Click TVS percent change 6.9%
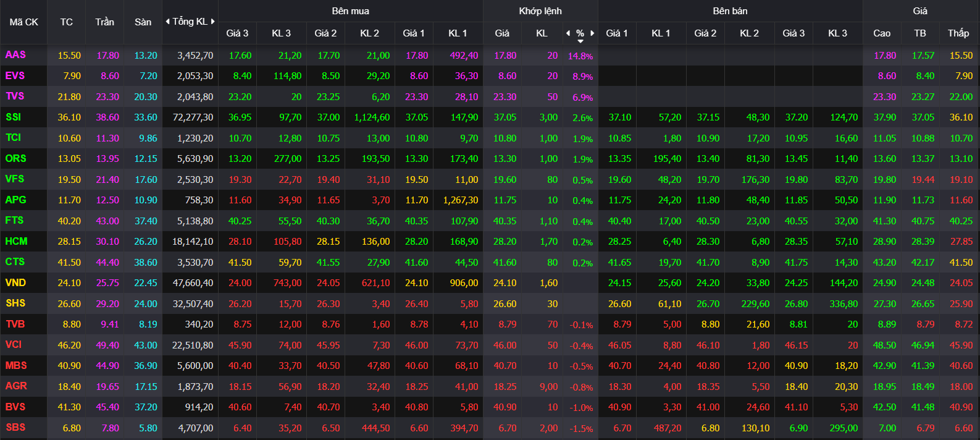Viewport: 980px width, 440px height. click(x=583, y=97)
